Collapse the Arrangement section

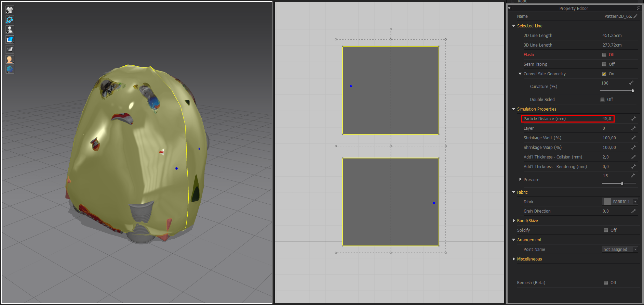pyautogui.click(x=513, y=240)
